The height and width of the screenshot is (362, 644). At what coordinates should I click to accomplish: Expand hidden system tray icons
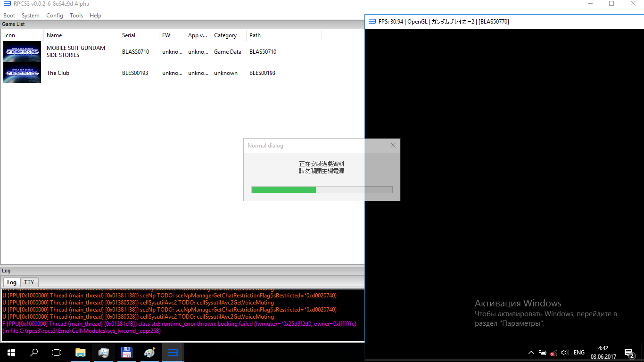(531, 353)
